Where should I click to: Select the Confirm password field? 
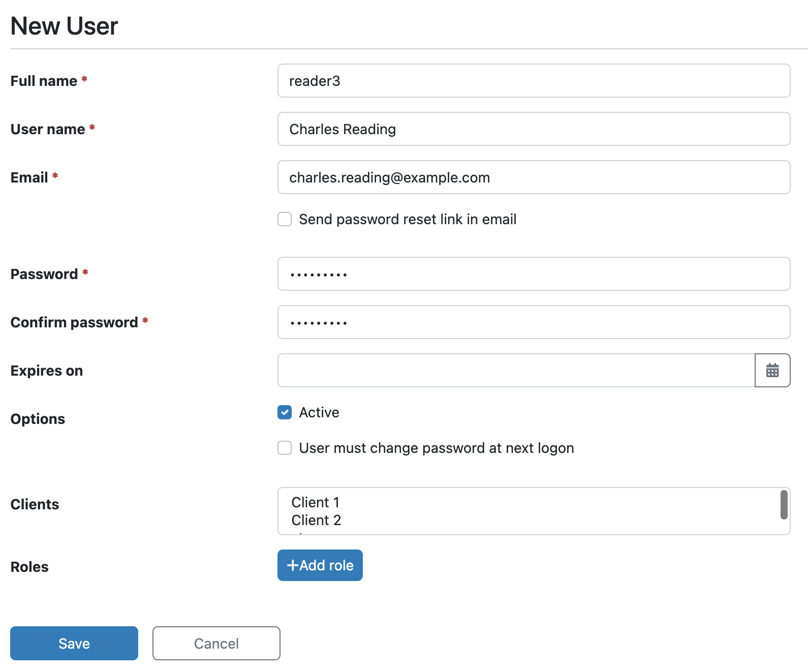click(x=534, y=322)
